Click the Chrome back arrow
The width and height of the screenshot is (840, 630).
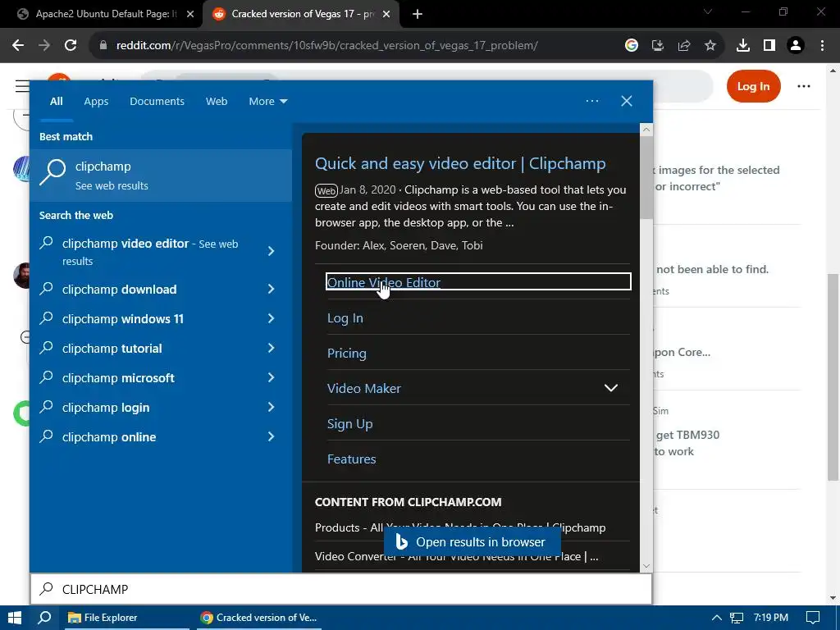[x=18, y=46]
